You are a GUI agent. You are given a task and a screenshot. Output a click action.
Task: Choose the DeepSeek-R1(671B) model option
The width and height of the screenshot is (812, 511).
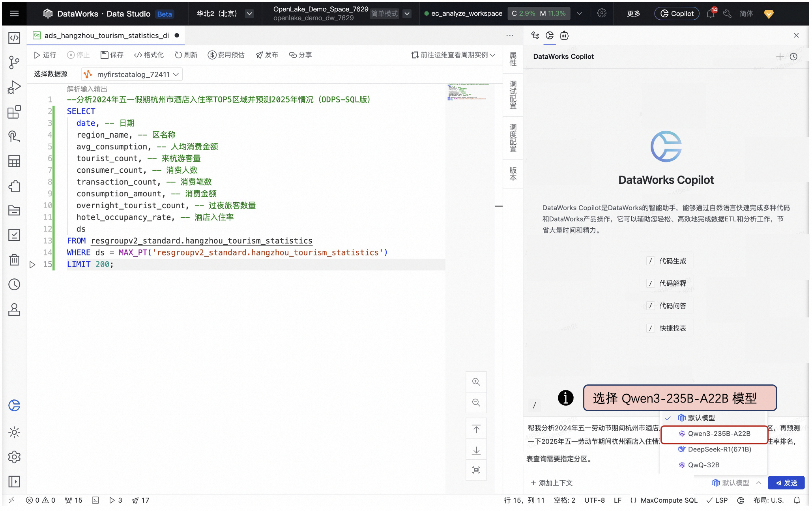tap(714, 449)
